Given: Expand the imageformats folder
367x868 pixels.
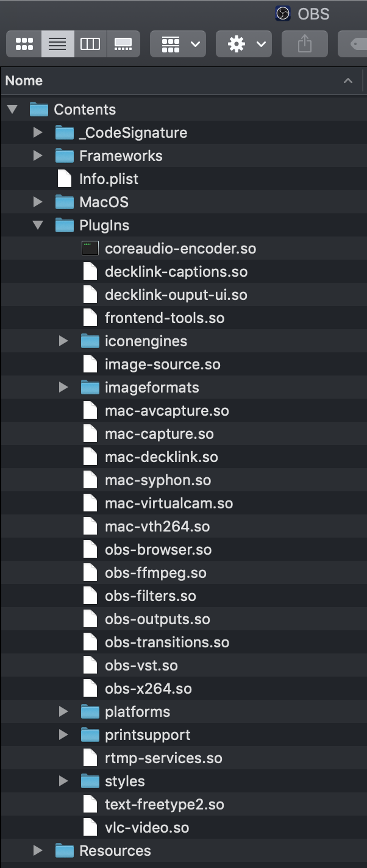Looking at the screenshot, I should (x=63, y=386).
